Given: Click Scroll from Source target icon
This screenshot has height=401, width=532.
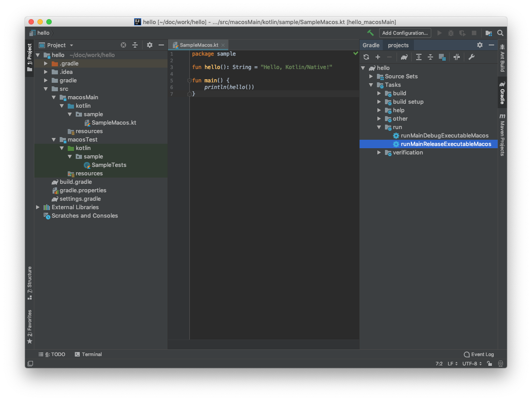Looking at the screenshot, I should click(123, 45).
